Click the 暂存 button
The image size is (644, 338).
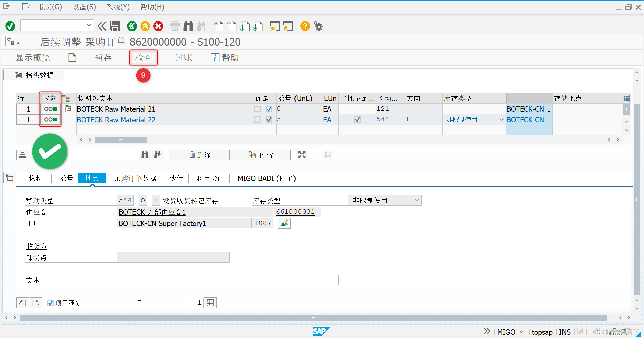click(103, 58)
